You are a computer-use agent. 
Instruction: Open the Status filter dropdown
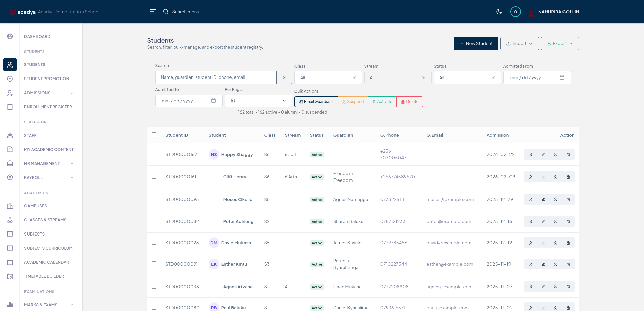click(x=467, y=77)
